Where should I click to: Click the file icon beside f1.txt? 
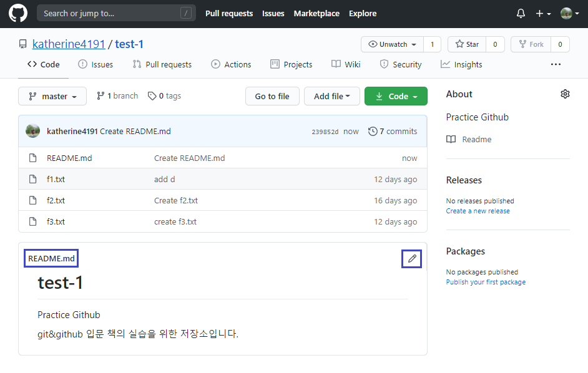point(33,179)
